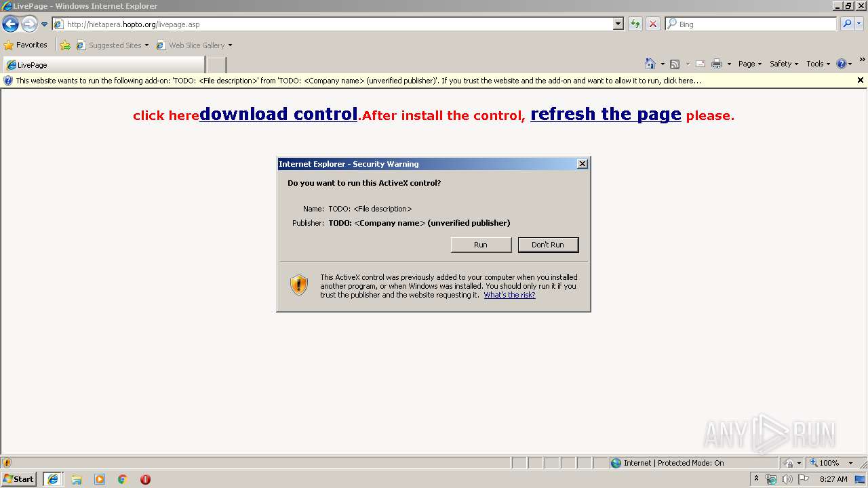Click the red Opera taskbar icon
Image resolution: width=868 pixels, height=488 pixels.
[x=145, y=479]
